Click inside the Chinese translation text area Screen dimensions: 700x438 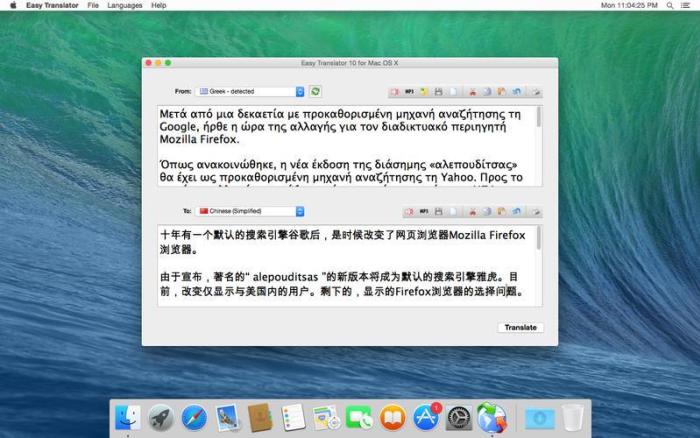346,266
